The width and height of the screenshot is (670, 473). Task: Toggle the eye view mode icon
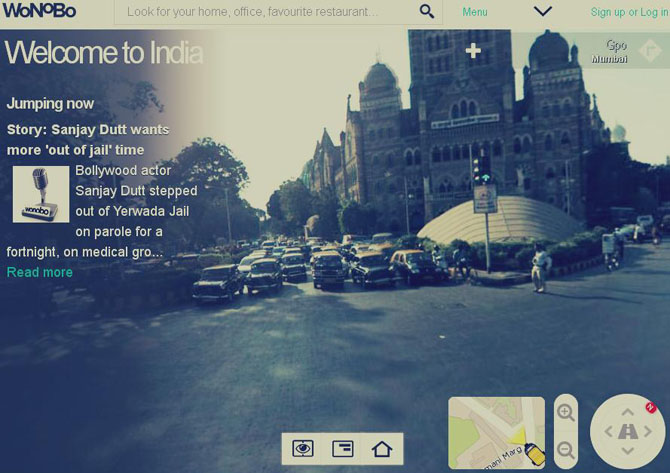[302, 449]
